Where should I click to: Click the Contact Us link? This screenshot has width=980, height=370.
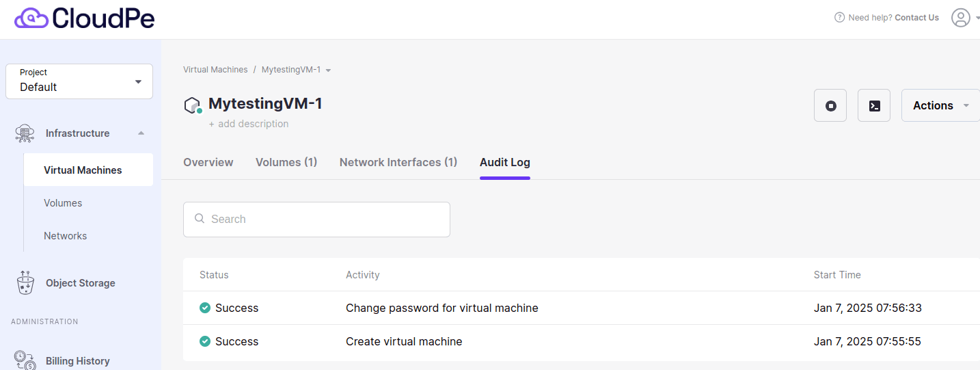coord(917,18)
